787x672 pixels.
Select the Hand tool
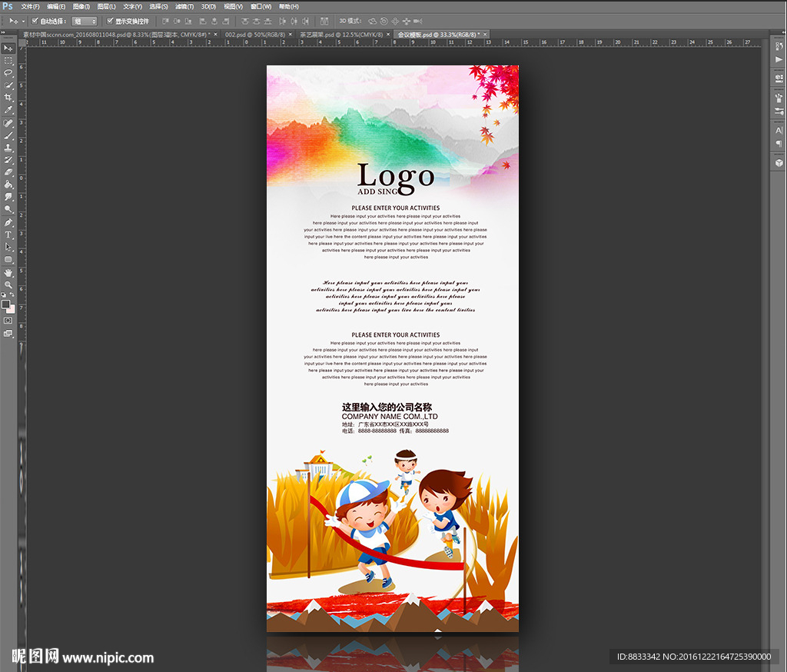tap(8, 272)
